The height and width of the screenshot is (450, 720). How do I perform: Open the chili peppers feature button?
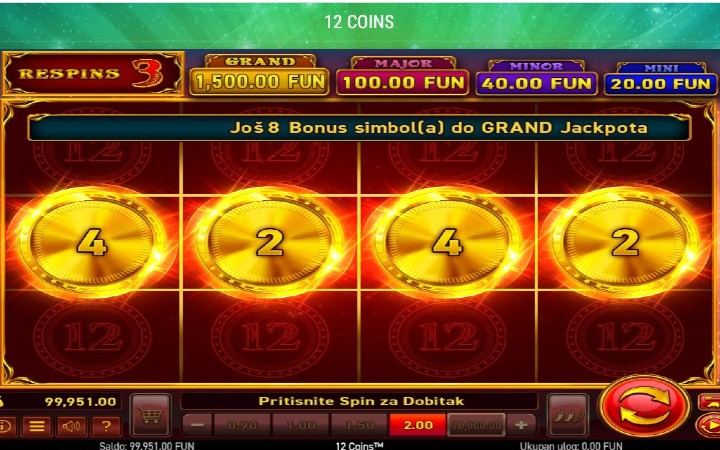568,415
